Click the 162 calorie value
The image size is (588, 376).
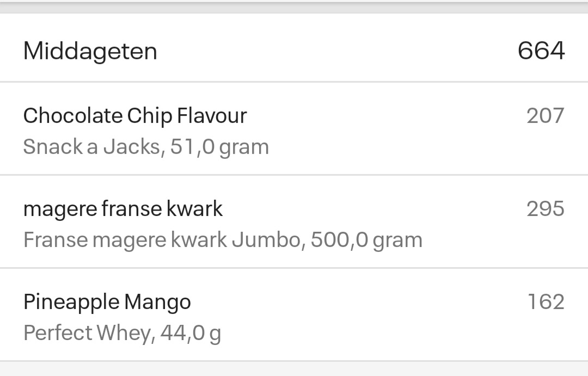[x=546, y=302]
